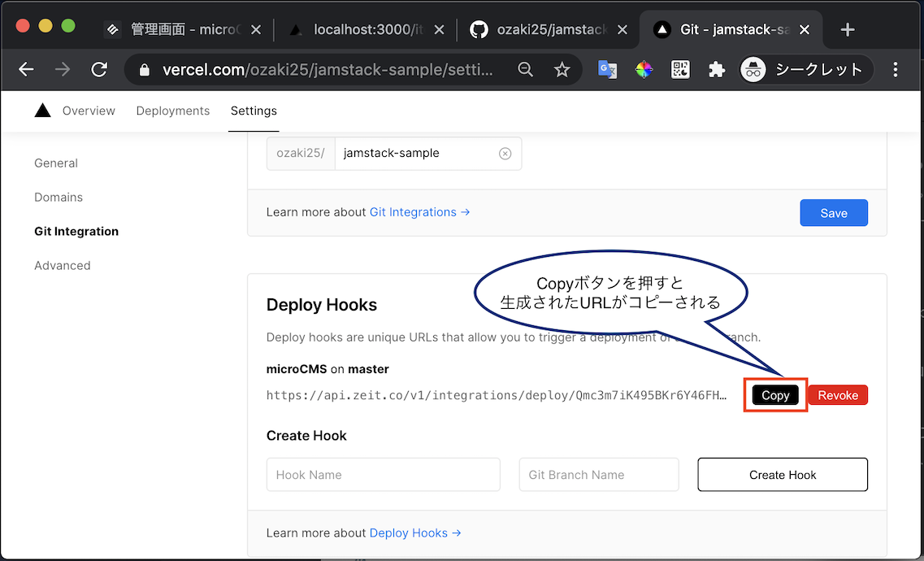This screenshot has width=924, height=561.
Task: Open the Deployments page
Action: pos(172,111)
